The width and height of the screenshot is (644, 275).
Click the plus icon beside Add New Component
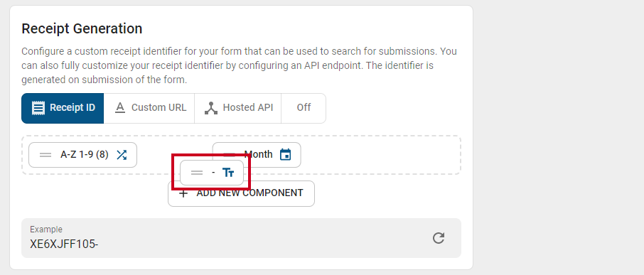(x=183, y=193)
